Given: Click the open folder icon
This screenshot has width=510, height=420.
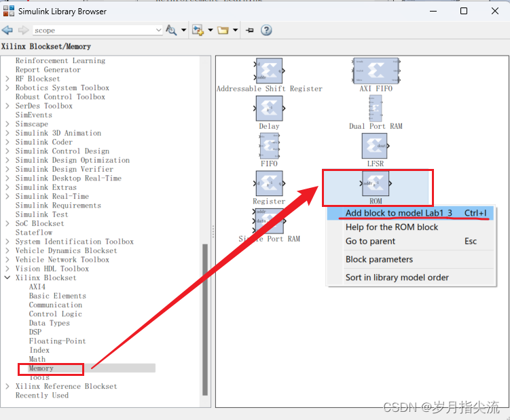Looking at the screenshot, I should click(x=223, y=31).
